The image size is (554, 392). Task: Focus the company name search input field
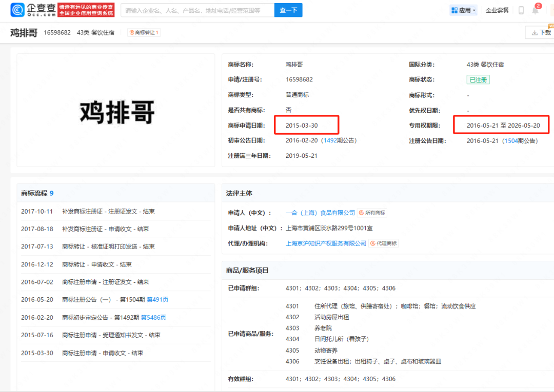(197, 10)
